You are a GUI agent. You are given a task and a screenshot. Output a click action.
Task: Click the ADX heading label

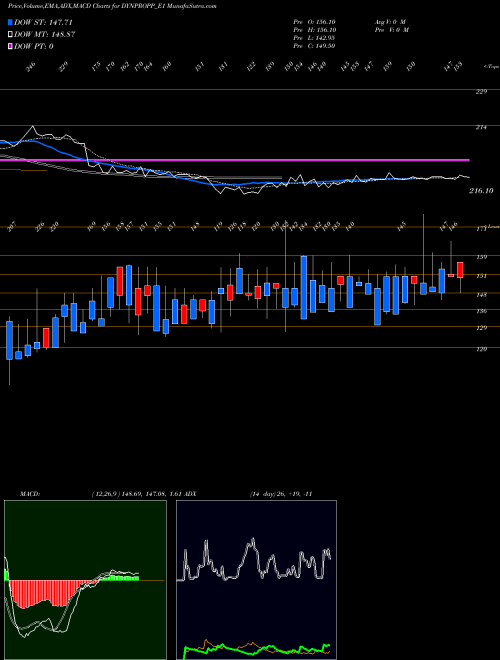[190, 494]
